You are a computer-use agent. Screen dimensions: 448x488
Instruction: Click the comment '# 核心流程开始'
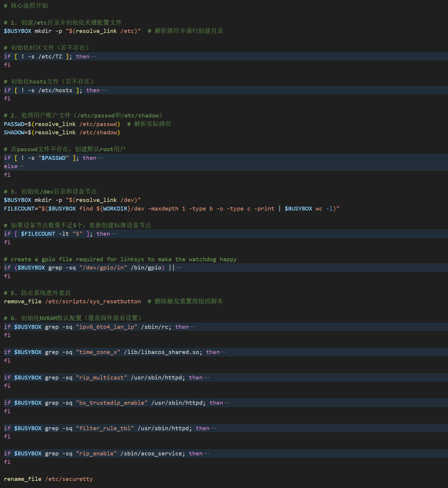tap(26, 6)
